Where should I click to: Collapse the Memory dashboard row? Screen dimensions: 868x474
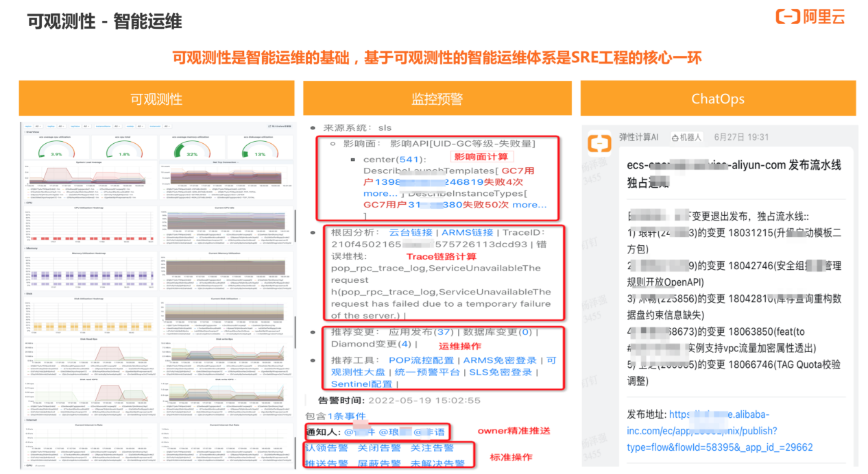[x=31, y=248]
